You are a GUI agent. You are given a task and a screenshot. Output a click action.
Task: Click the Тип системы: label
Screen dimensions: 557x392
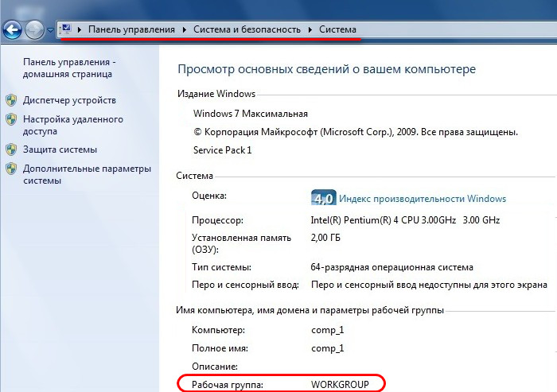(221, 267)
